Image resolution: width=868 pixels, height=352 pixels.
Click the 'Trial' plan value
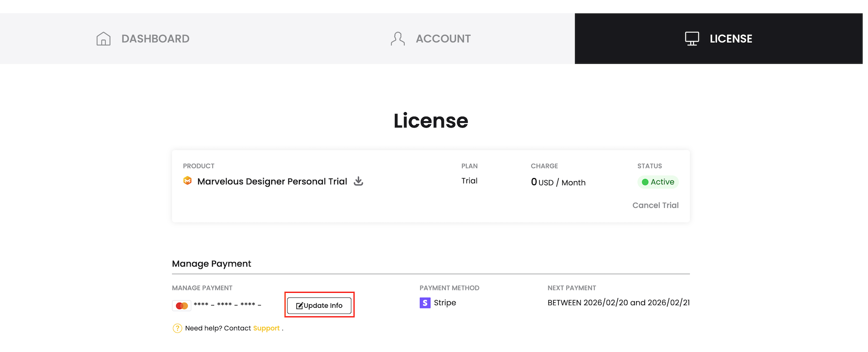coord(469,181)
